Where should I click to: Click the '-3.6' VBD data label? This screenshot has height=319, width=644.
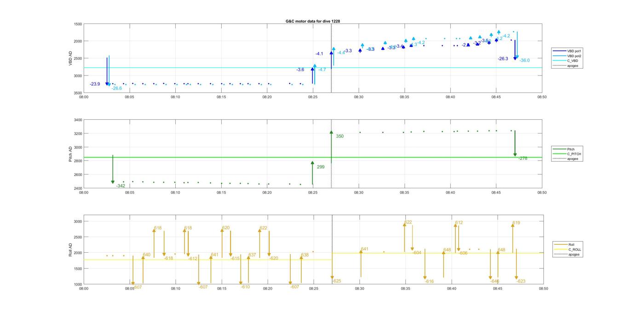(300, 70)
